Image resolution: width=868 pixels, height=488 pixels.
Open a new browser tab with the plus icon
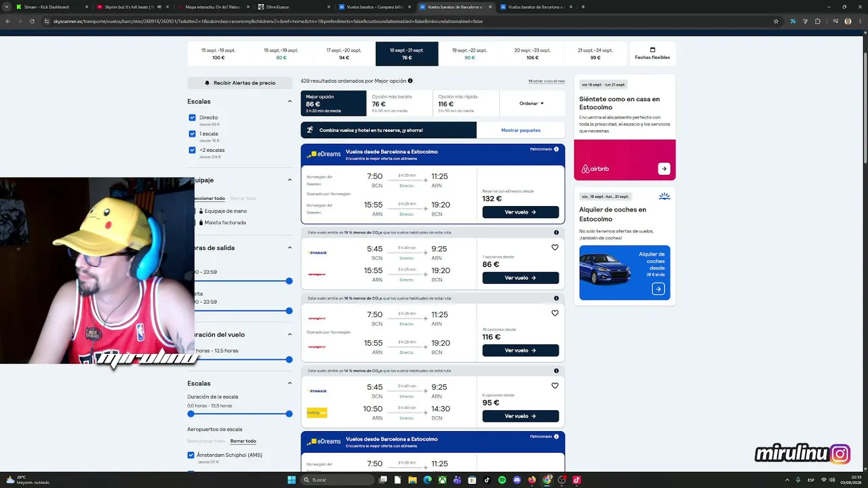pos(583,7)
